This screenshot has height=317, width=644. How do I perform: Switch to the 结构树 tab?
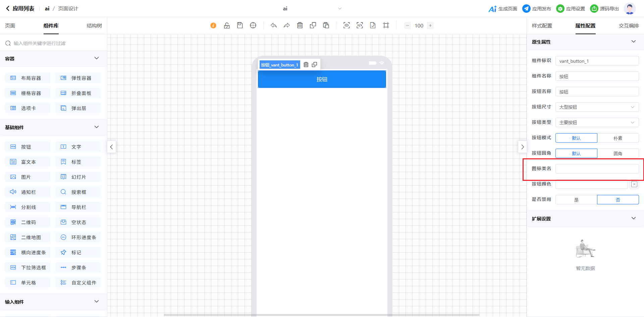94,26
